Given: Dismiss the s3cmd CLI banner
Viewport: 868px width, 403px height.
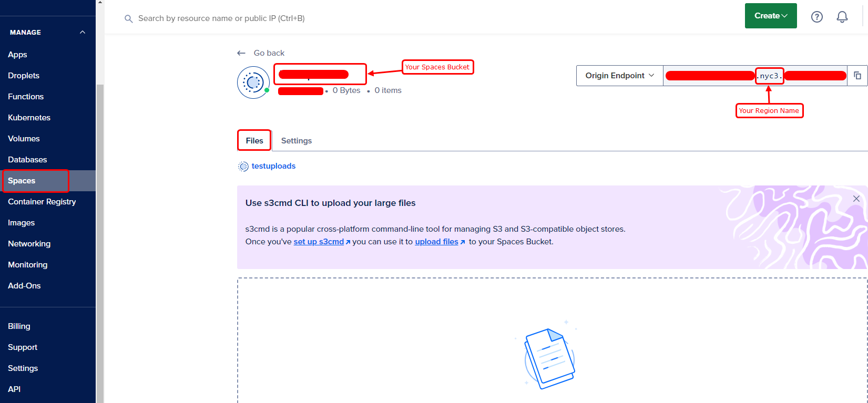Looking at the screenshot, I should point(856,199).
